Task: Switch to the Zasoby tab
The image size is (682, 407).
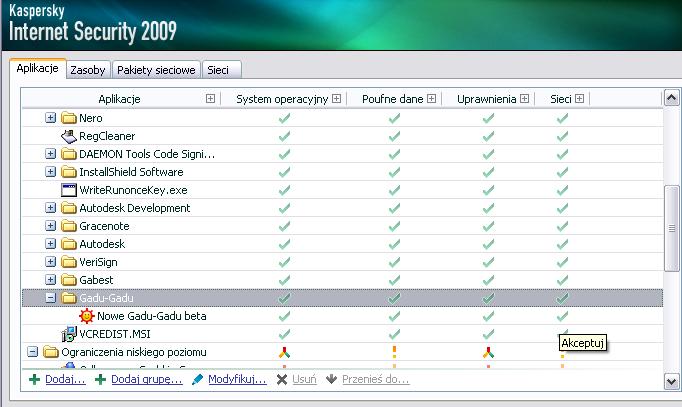Action: (88, 70)
